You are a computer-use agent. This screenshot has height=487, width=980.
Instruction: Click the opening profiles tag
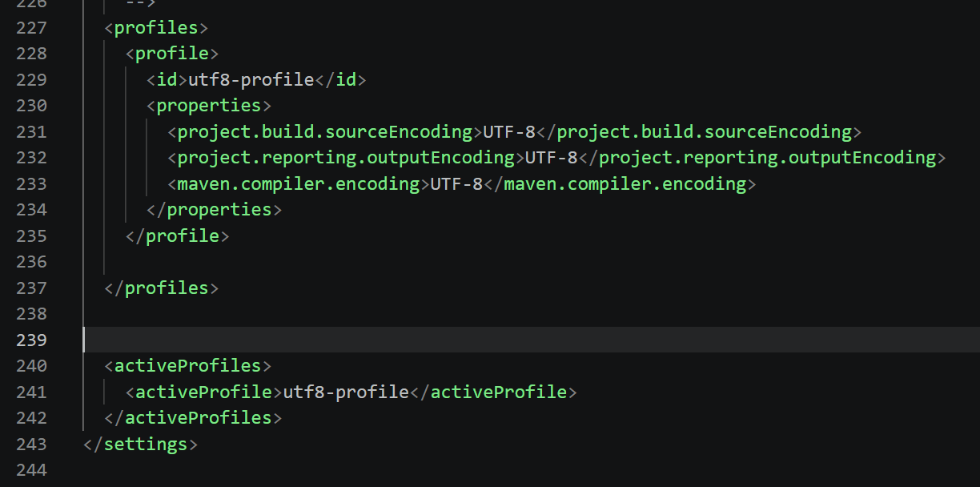tap(156, 28)
